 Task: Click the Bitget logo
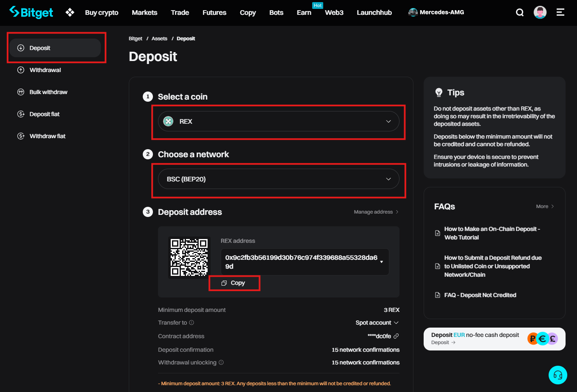pyautogui.click(x=31, y=12)
